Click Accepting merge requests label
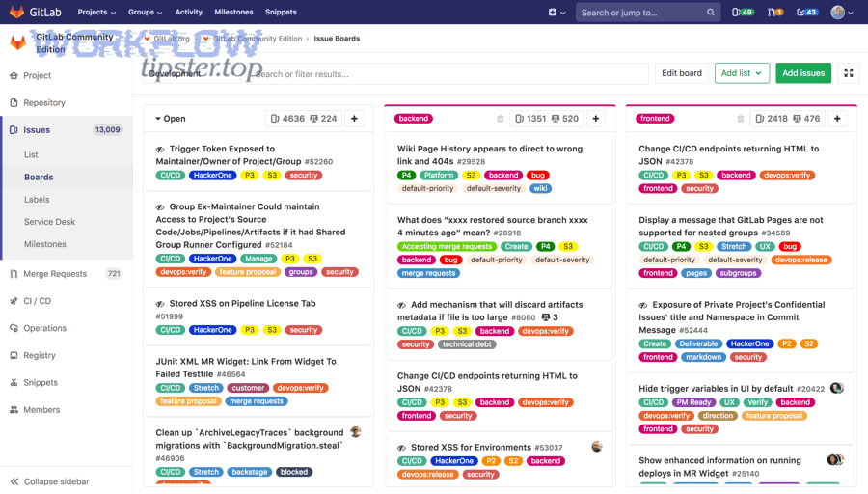Viewport: 868px width, 494px height. click(x=447, y=246)
